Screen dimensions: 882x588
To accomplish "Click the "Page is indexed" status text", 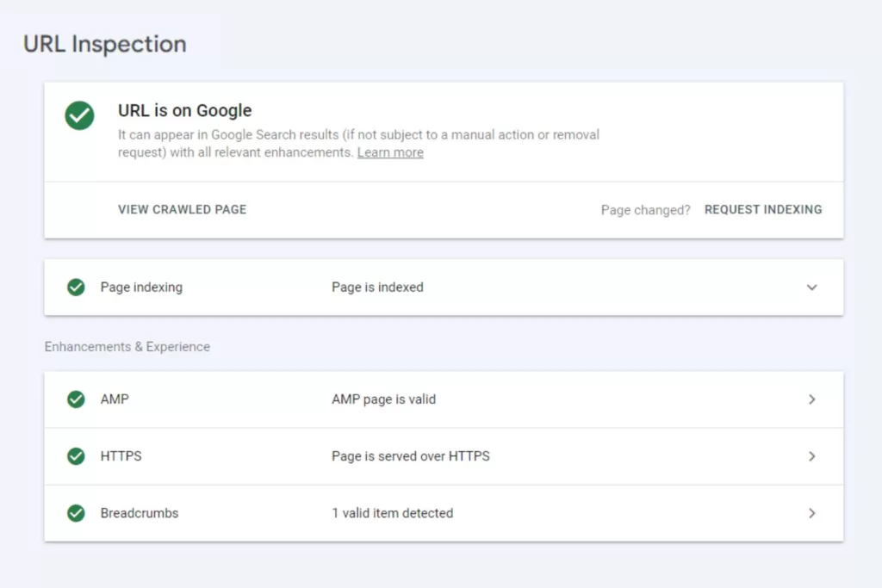I will [376, 287].
